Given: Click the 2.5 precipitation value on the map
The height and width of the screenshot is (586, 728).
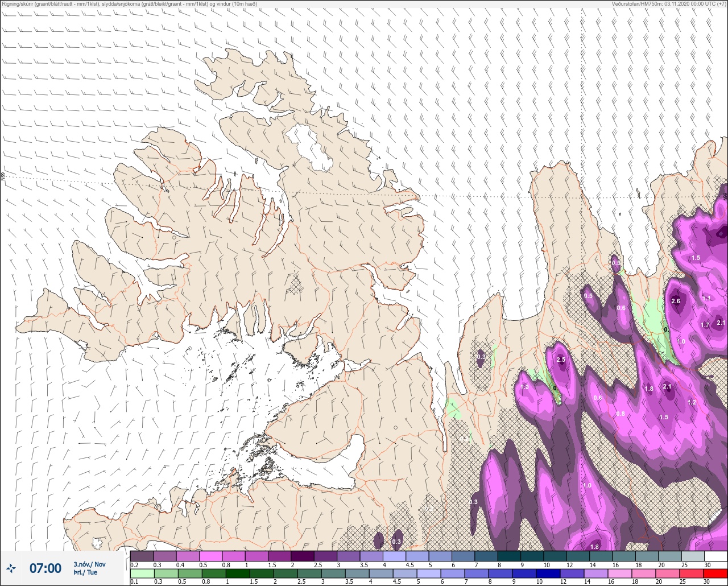Looking at the screenshot, I should pyautogui.click(x=561, y=360).
